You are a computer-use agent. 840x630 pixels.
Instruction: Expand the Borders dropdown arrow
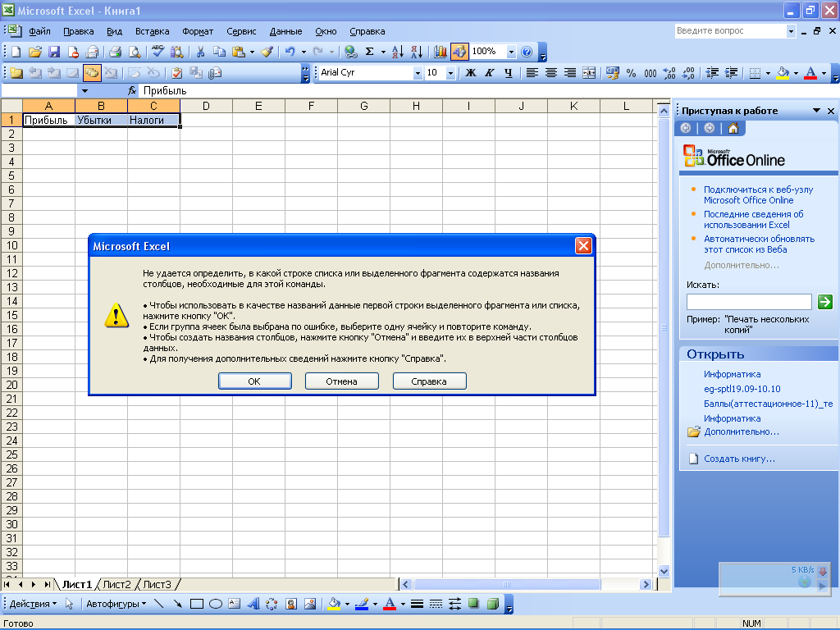point(768,73)
